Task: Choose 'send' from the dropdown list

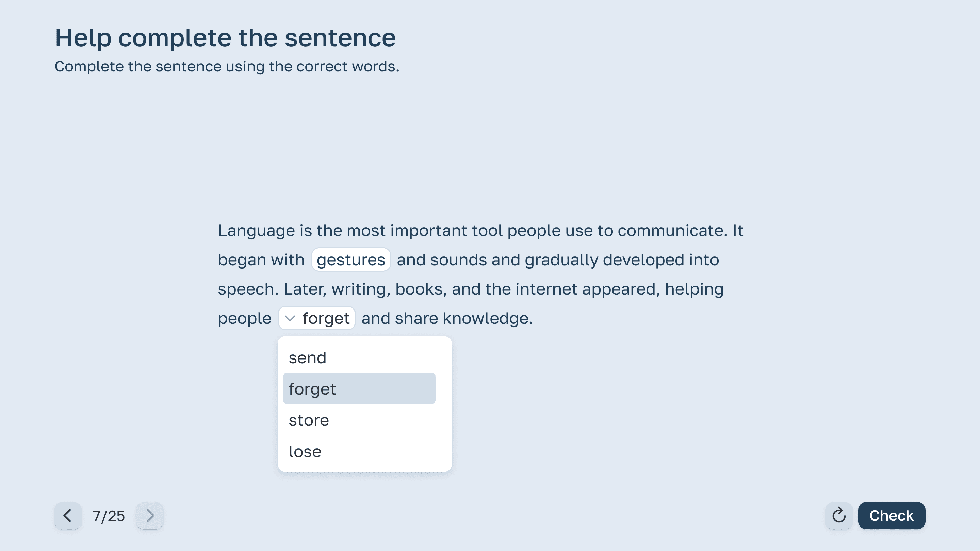Action: tap(307, 358)
